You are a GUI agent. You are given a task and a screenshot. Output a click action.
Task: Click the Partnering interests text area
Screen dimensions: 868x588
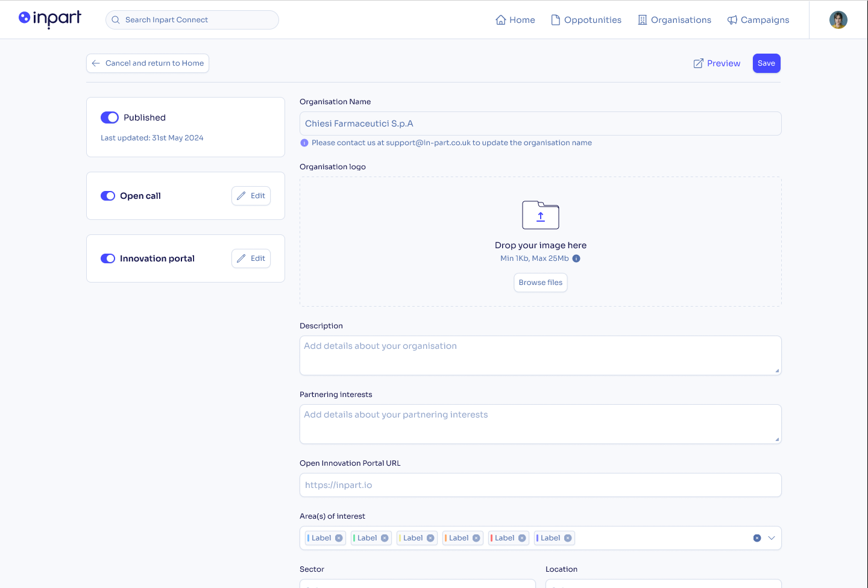[541, 424]
